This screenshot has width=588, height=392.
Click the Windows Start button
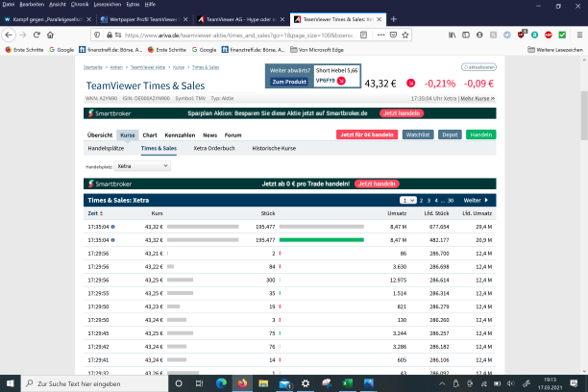click(x=11, y=382)
